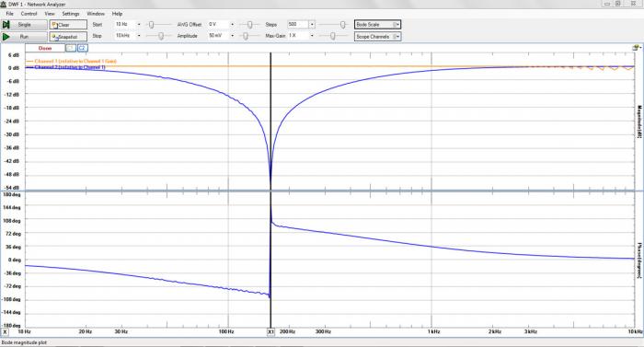Click the 20 Hz frequency axis label
The width and height of the screenshot is (644, 347).
(86, 331)
